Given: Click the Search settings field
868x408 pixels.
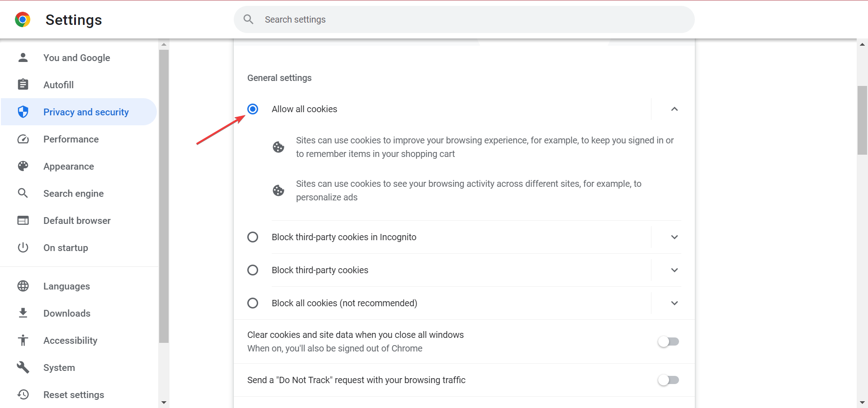Looking at the screenshot, I should [470, 19].
